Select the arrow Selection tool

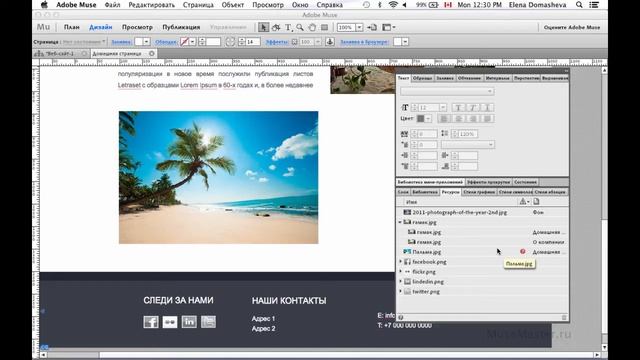[263, 27]
